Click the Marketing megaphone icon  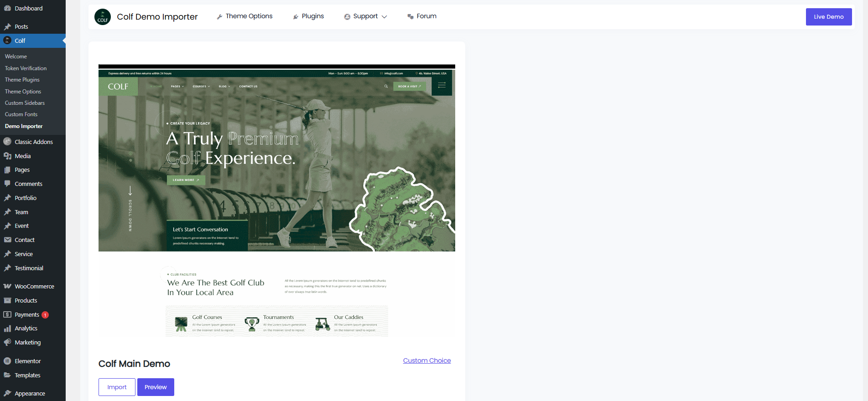click(x=7, y=342)
